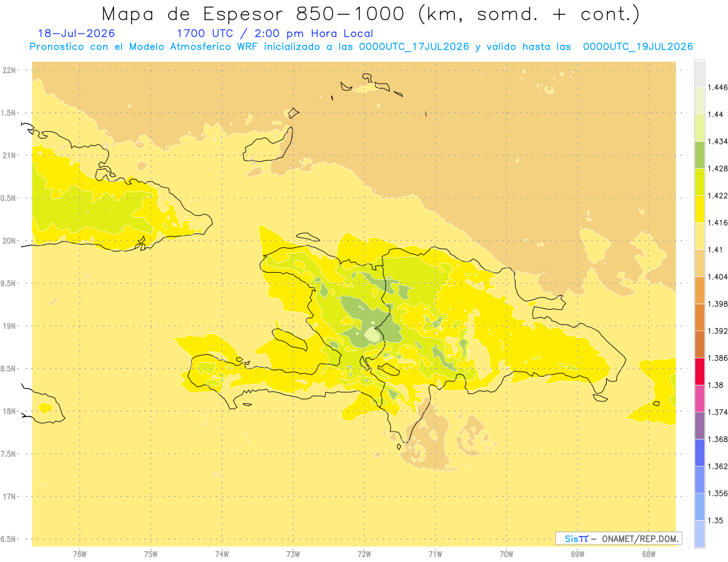
Task: Click the legend value 1.416
Action: pos(717,222)
